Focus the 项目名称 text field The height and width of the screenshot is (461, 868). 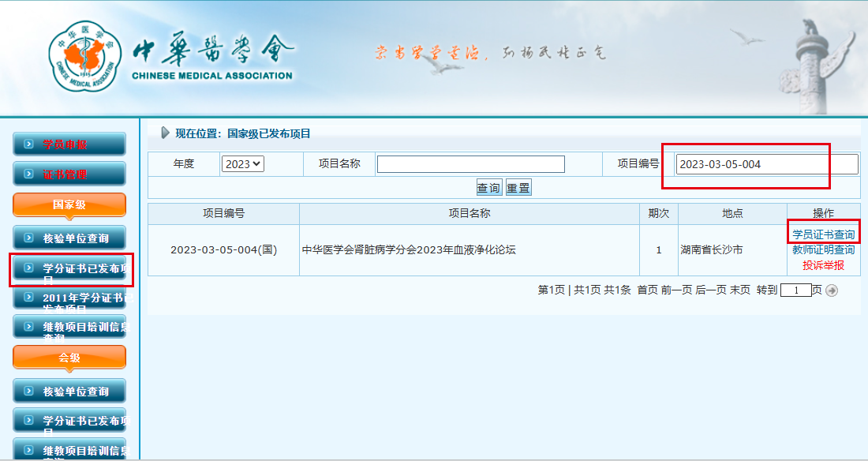[x=471, y=164]
